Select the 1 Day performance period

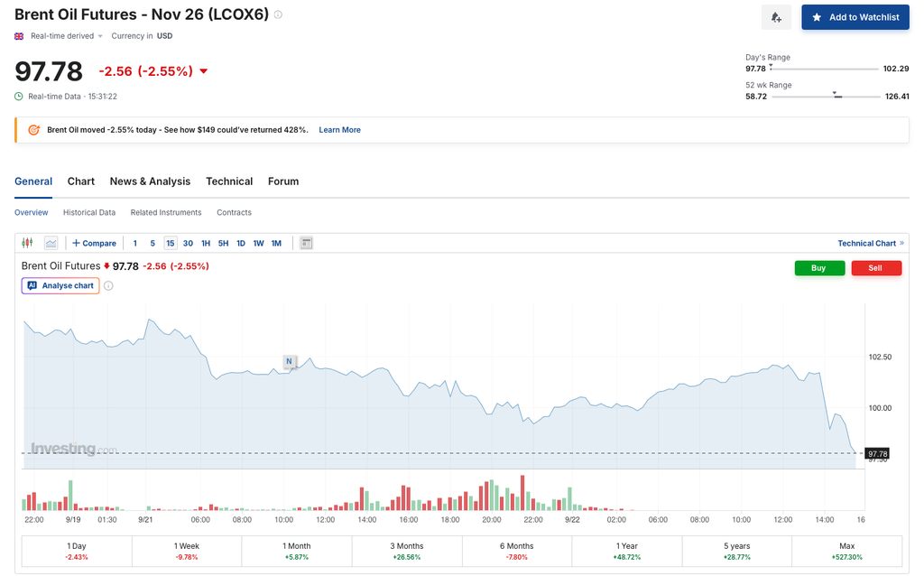point(77,552)
